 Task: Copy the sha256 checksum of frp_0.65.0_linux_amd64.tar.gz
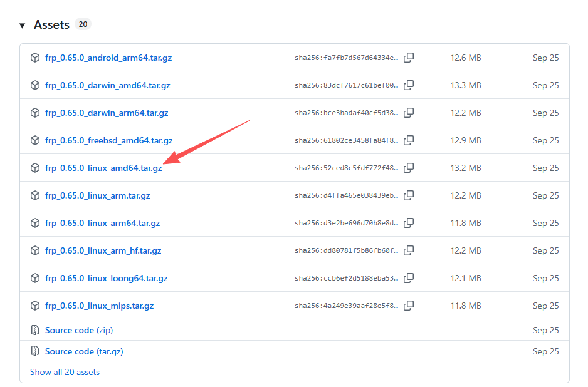pos(409,167)
